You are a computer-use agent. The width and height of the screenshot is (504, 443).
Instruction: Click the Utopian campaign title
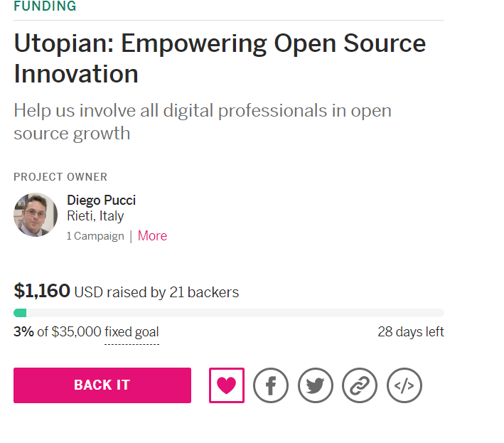[x=220, y=58]
